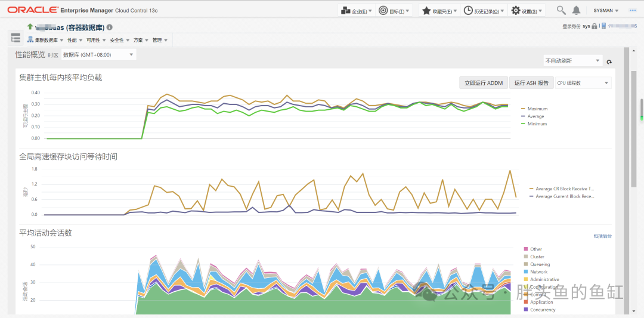Open the time zone 数据库 (GMT+08:00) dropdown
The image size is (644, 318).
tap(98, 55)
